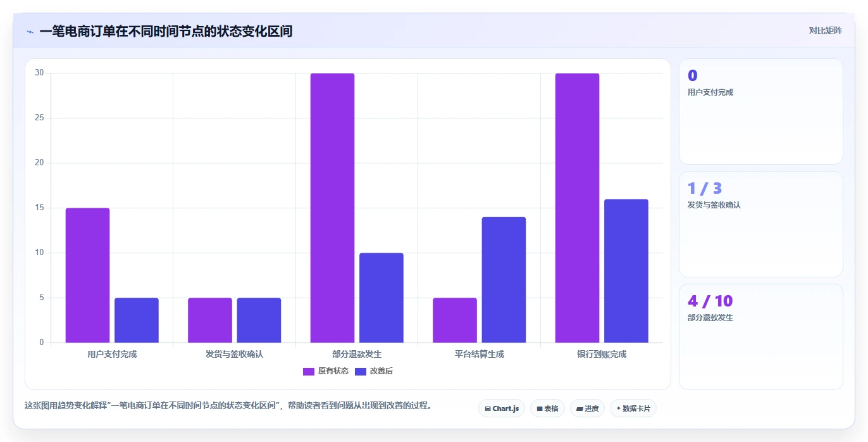Click the 数据卡片 tag
This screenshot has width=868, height=442.
tap(633, 408)
